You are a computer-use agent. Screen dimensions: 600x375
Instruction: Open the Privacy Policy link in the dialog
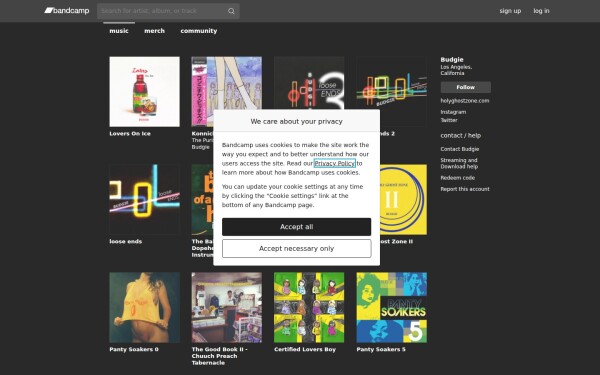[x=335, y=163]
